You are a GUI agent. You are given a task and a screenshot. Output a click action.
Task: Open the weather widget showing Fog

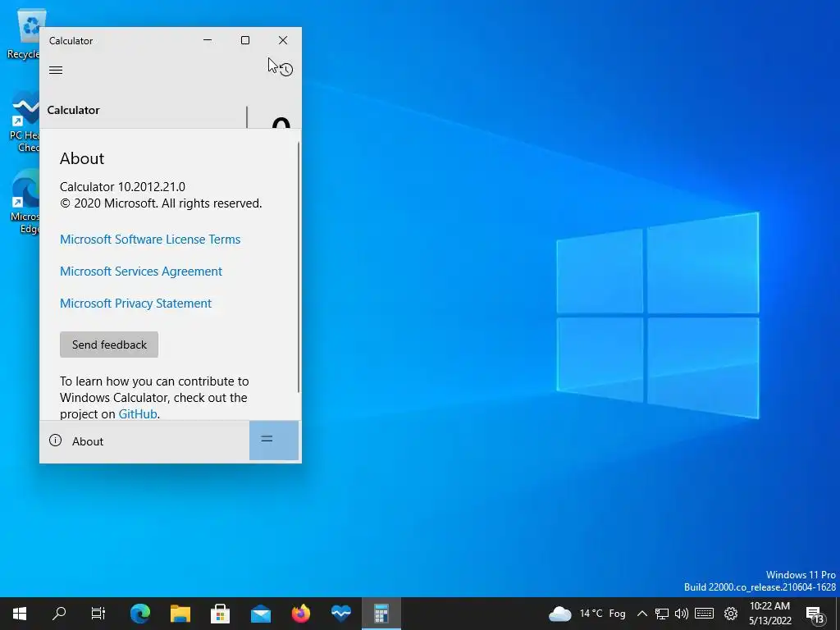tap(587, 614)
